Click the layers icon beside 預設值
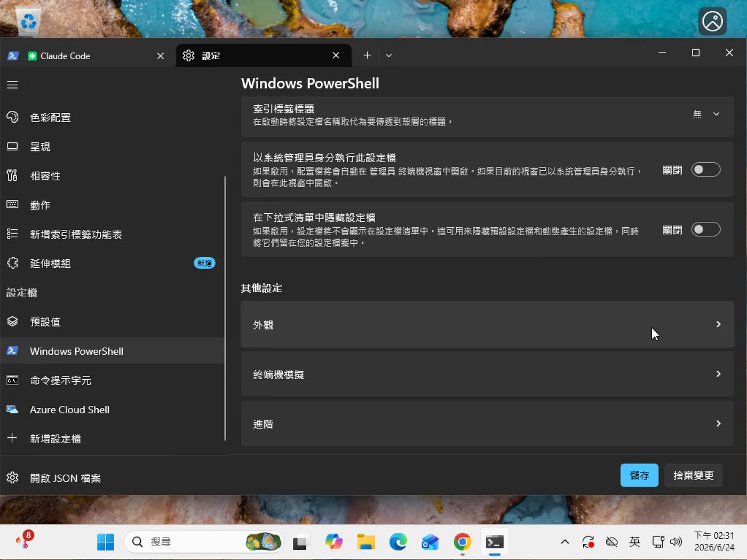Image resolution: width=747 pixels, height=560 pixels. pos(12,321)
